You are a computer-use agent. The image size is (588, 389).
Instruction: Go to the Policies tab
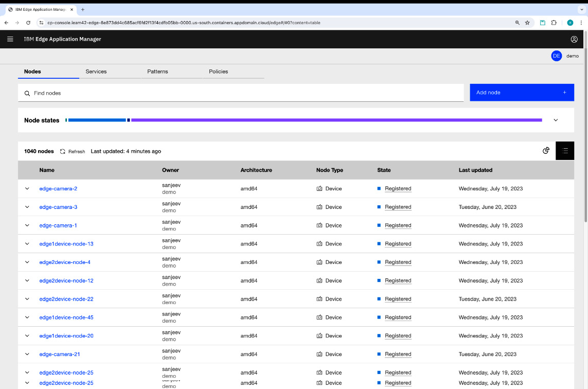tap(233, 72)
